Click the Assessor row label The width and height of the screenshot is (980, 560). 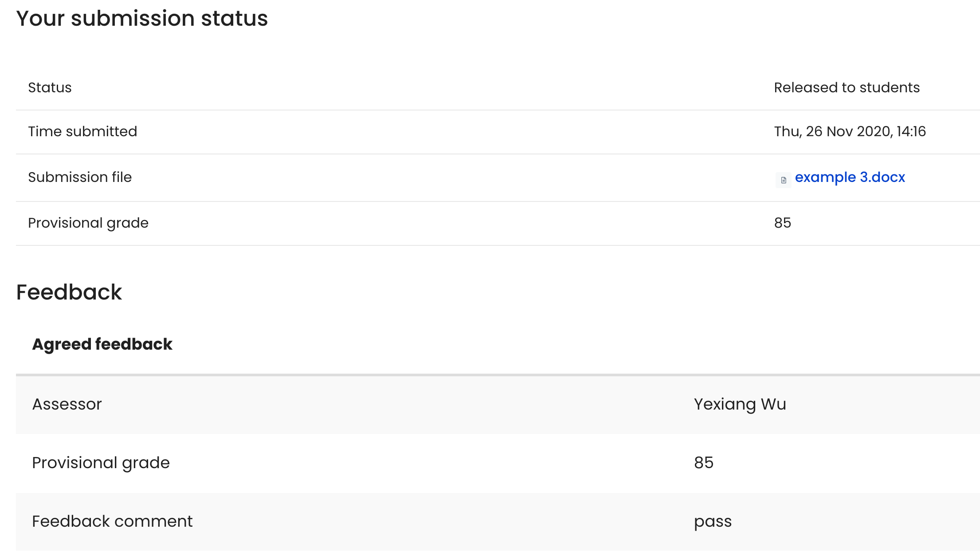click(x=67, y=404)
